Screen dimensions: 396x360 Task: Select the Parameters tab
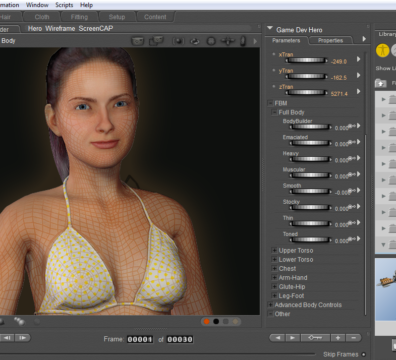(x=286, y=40)
